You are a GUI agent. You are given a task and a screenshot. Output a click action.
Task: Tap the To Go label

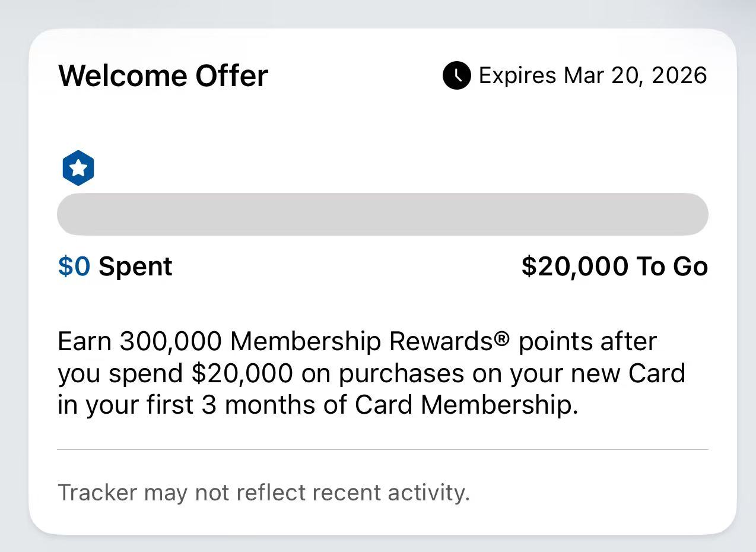coord(672,267)
